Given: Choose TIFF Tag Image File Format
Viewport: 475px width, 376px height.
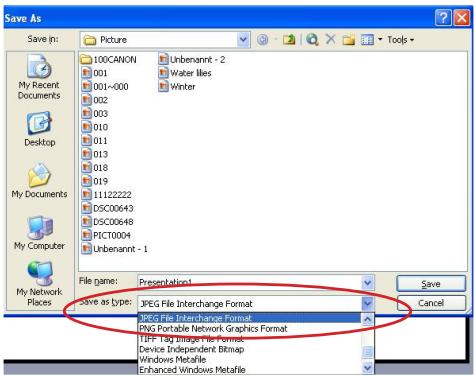Looking at the screenshot, I should pyautogui.click(x=249, y=339).
